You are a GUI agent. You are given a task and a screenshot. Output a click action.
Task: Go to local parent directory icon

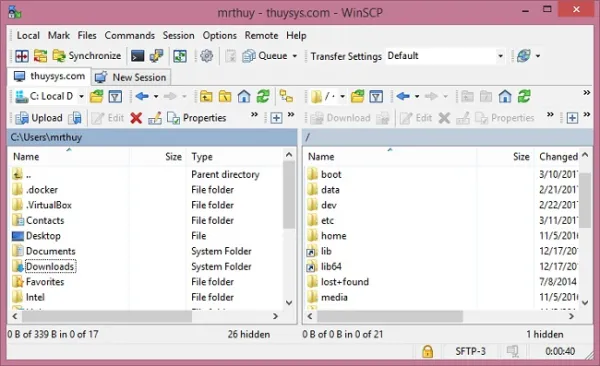[x=206, y=96]
